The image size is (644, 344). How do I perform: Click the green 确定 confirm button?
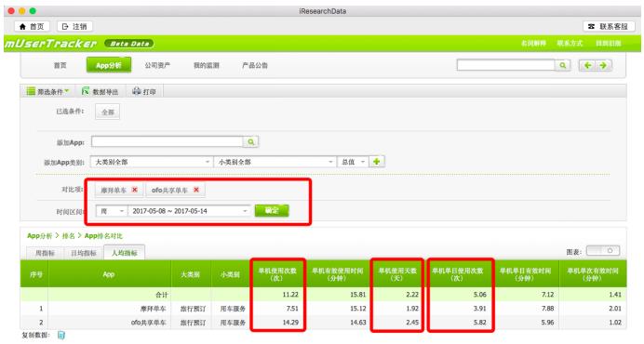(272, 211)
